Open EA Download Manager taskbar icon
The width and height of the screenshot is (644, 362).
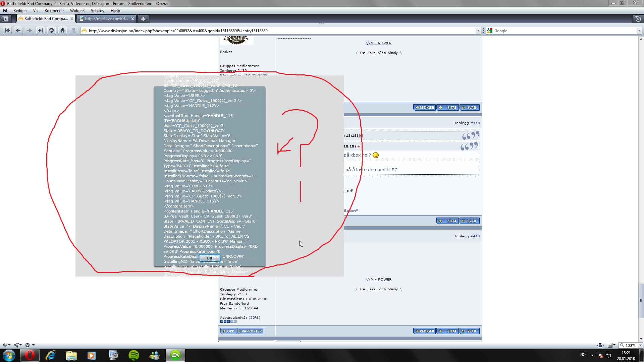(175, 355)
